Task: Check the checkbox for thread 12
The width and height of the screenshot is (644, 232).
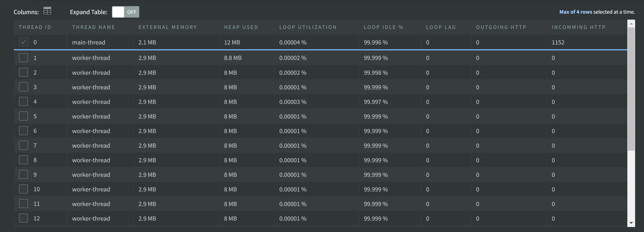Action: coord(23,218)
